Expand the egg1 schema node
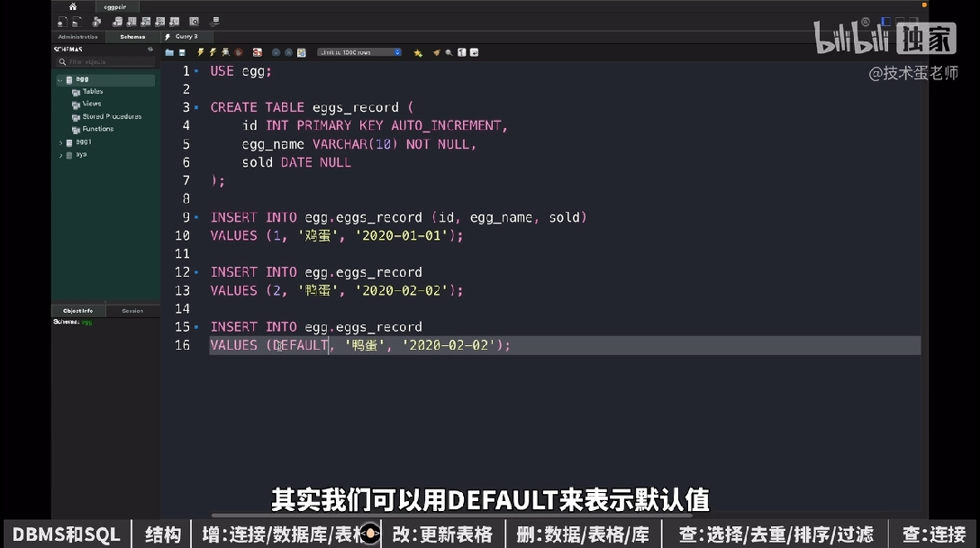 click(x=60, y=142)
